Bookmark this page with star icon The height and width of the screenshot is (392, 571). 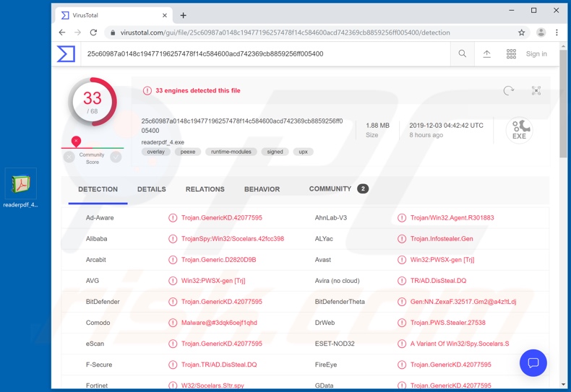point(521,32)
